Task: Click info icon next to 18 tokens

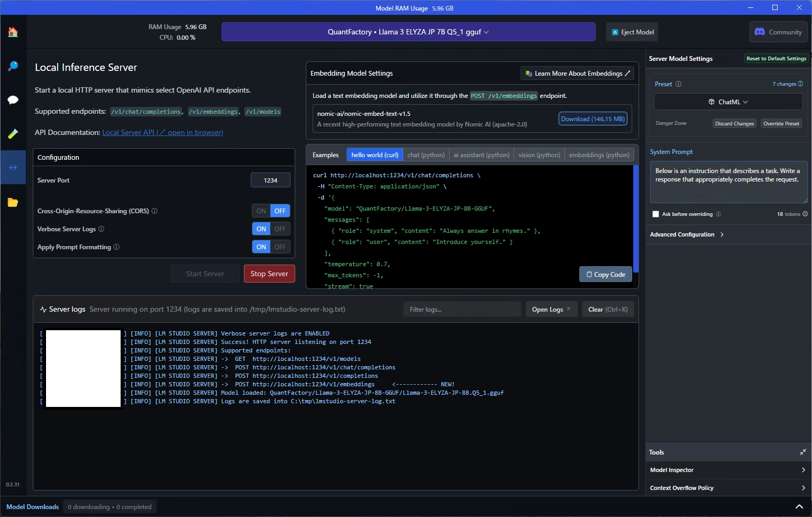Action: (805, 214)
